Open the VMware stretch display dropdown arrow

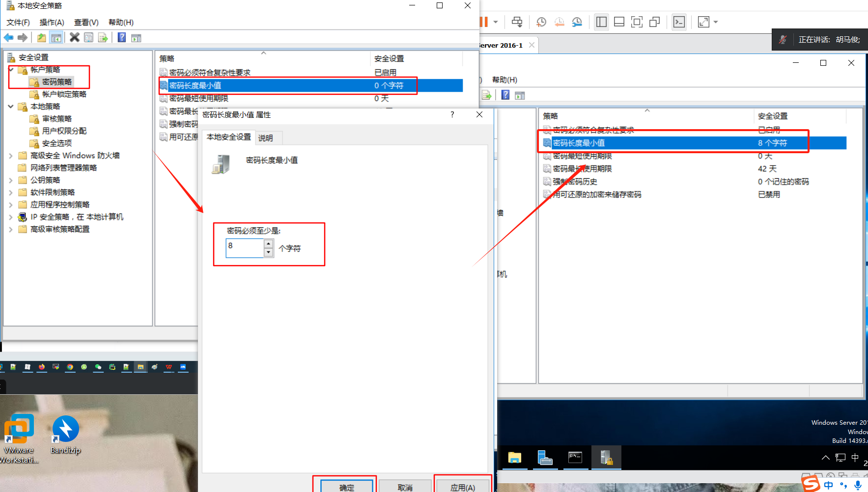pos(716,22)
